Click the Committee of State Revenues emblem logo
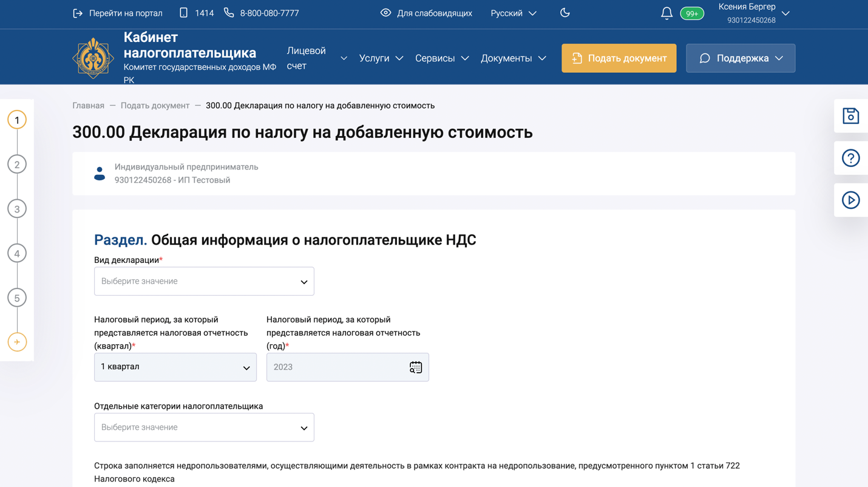This screenshot has width=868, height=487. [x=93, y=56]
